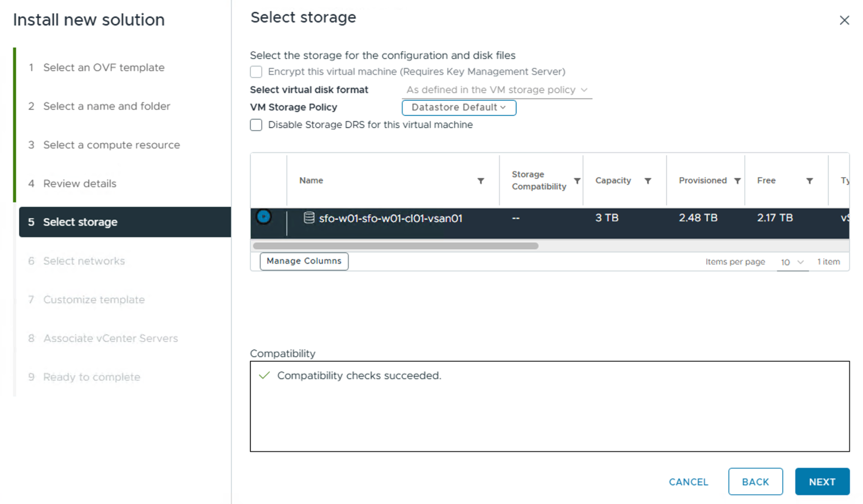Click the green compatibility success checkmark
Viewport: 863px width, 504px height.
coord(264,375)
